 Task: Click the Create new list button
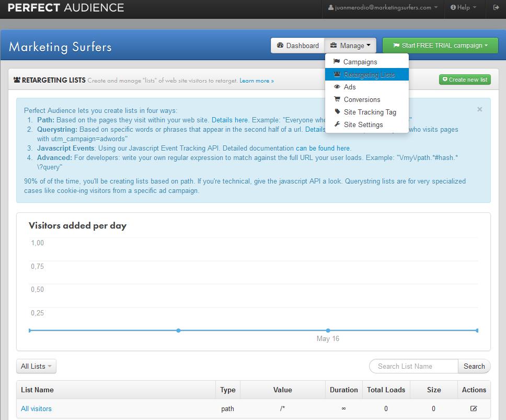coord(465,80)
